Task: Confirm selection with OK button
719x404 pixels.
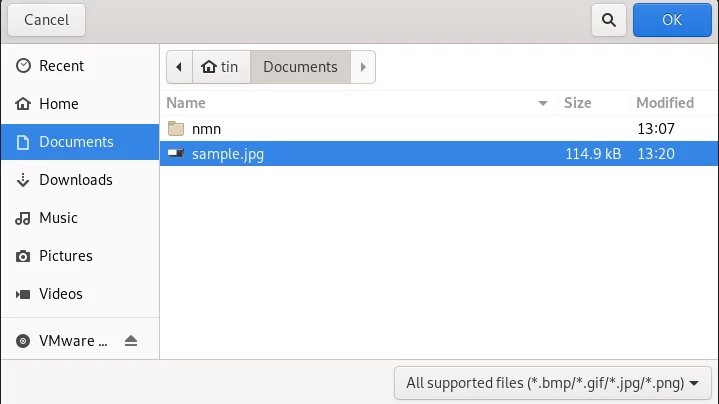Action: 672,20
